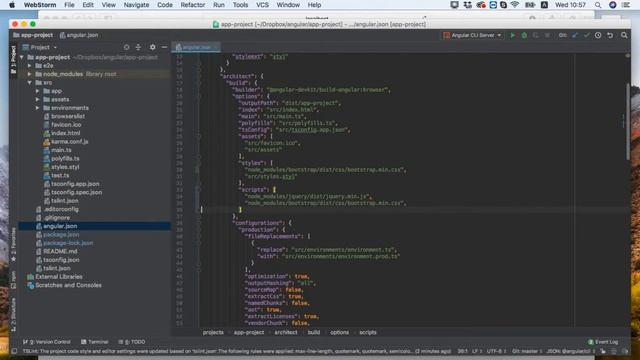Open the File menu

(69, 5)
